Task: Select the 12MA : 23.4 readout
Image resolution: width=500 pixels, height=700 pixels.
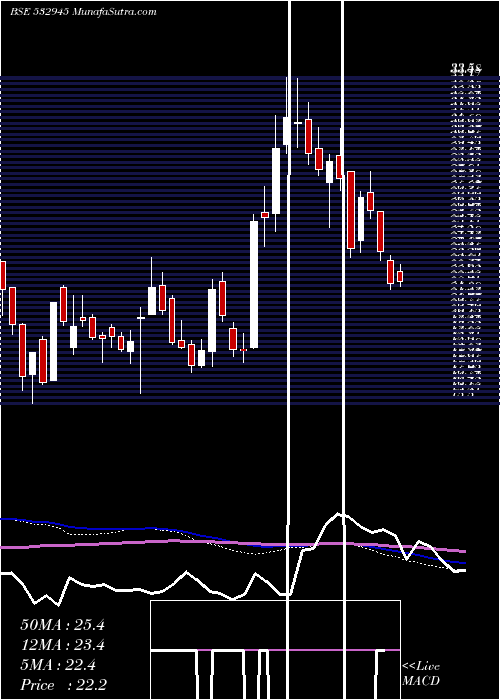Action: (x=62, y=645)
